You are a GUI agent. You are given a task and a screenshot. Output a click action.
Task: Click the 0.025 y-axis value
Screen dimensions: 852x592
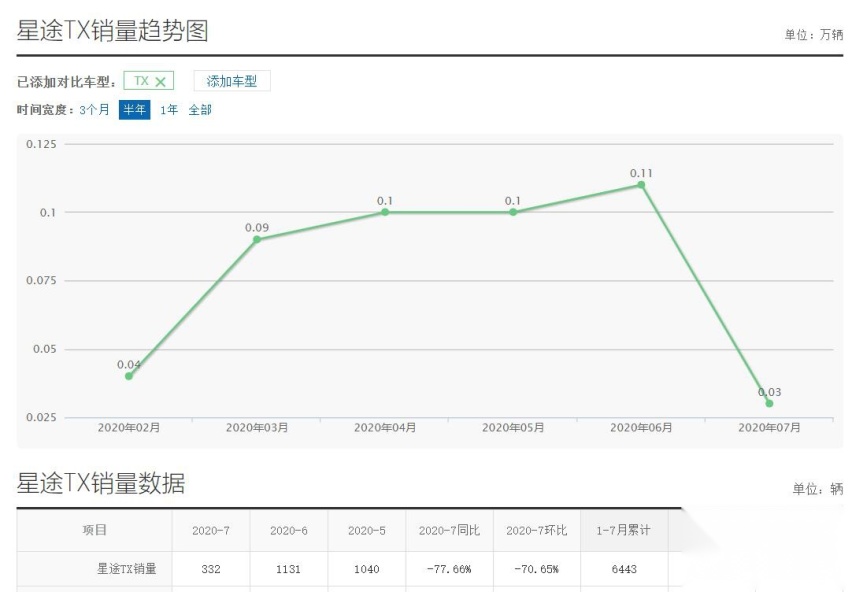[x=41, y=418]
